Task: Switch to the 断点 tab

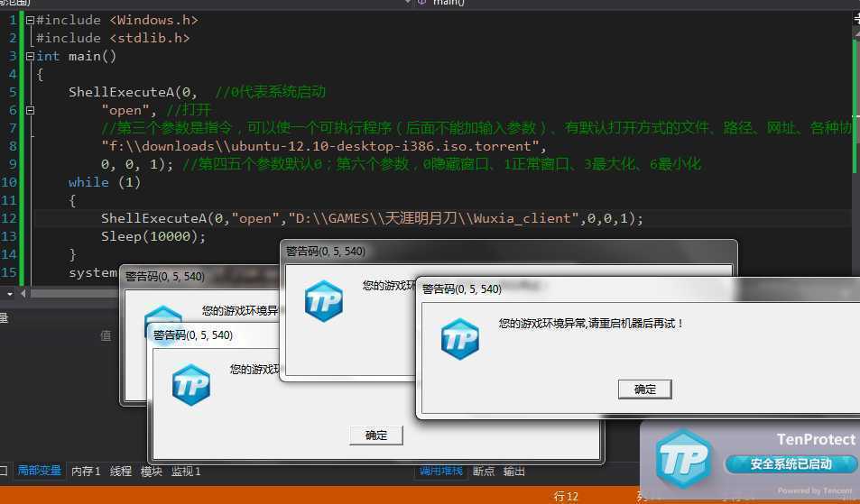Action: [x=483, y=472]
